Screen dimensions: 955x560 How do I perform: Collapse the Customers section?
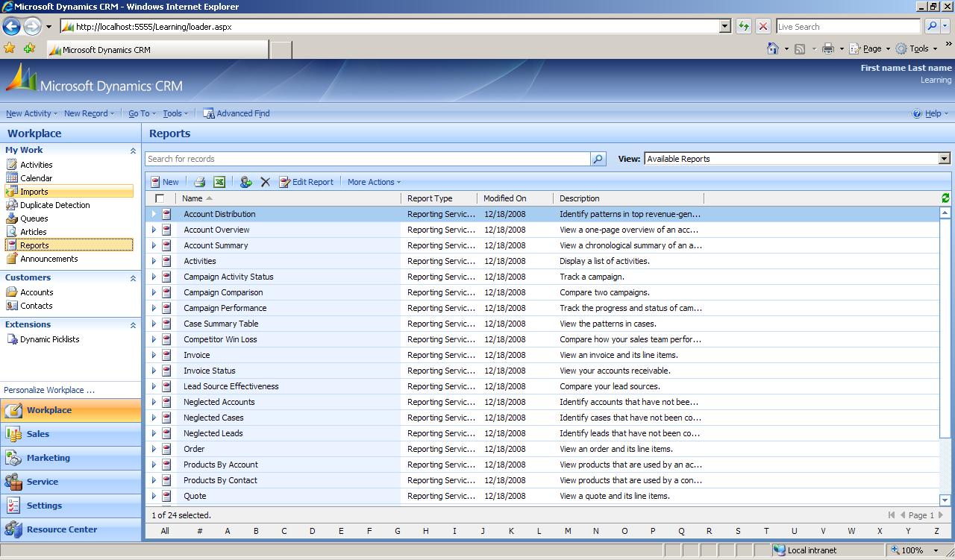[133, 278]
